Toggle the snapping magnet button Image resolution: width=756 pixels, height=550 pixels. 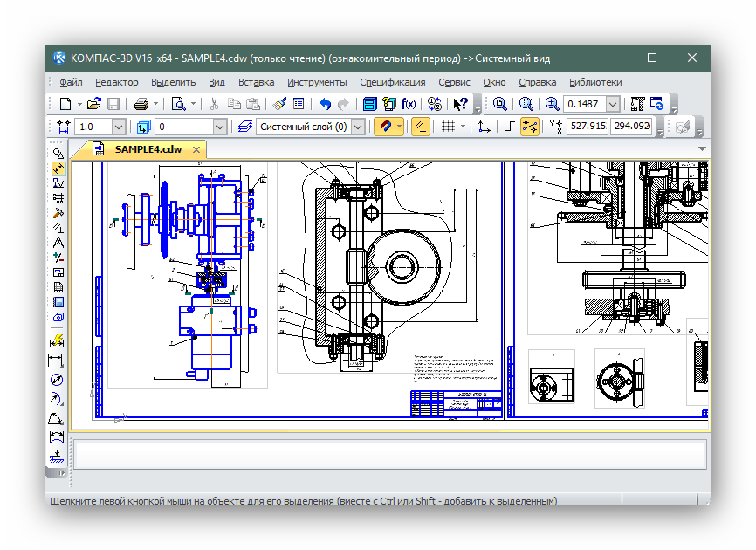click(x=384, y=127)
